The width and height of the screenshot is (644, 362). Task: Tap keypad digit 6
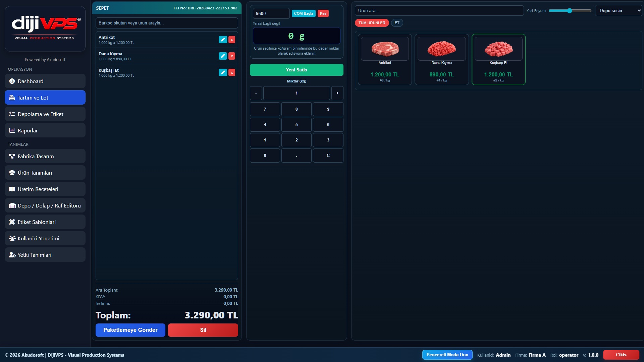coord(328,125)
